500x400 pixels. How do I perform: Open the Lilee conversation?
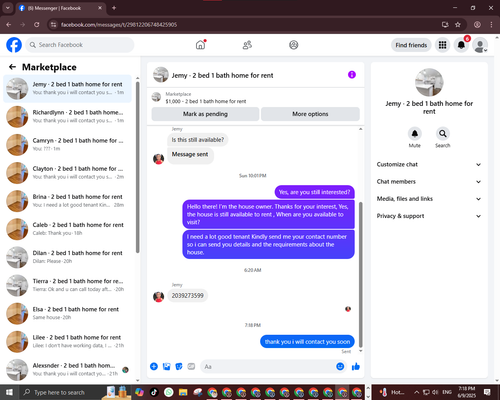(x=67, y=341)
